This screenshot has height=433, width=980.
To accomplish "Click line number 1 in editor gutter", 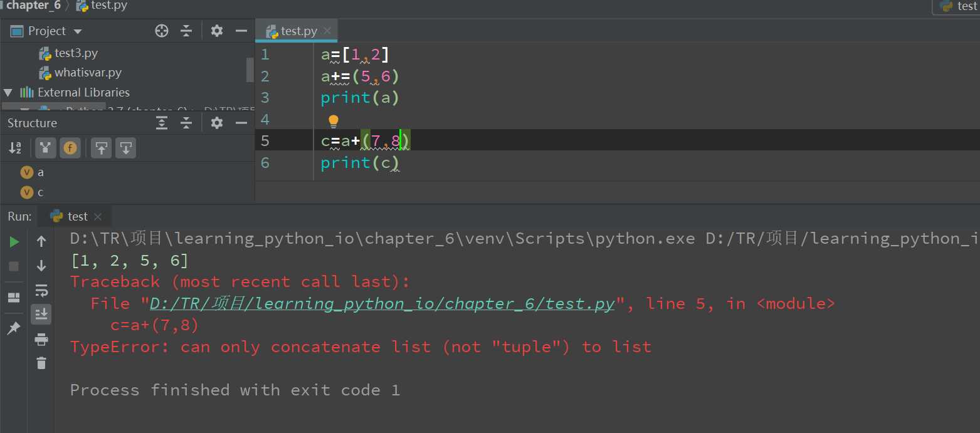I will (265, 55).
